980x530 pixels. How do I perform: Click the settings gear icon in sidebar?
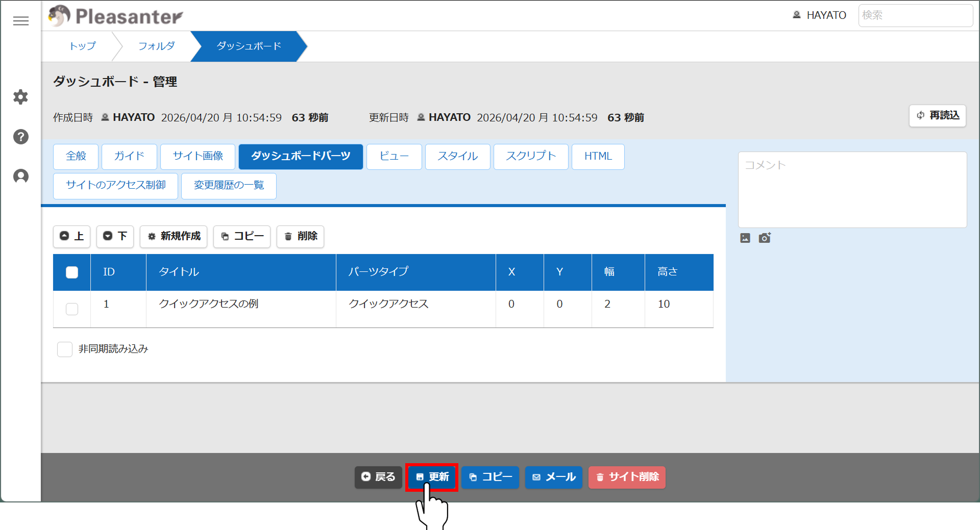tap(21, 97)
